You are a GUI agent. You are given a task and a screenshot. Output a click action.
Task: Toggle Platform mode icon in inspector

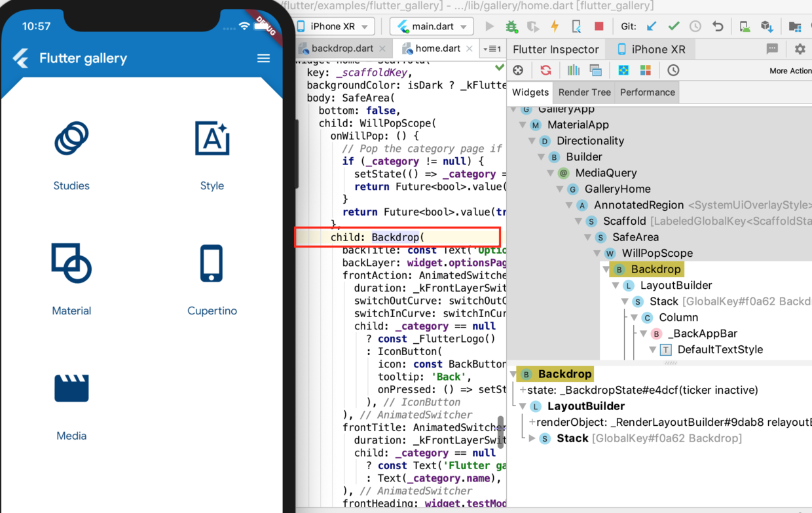pos(595,70)
